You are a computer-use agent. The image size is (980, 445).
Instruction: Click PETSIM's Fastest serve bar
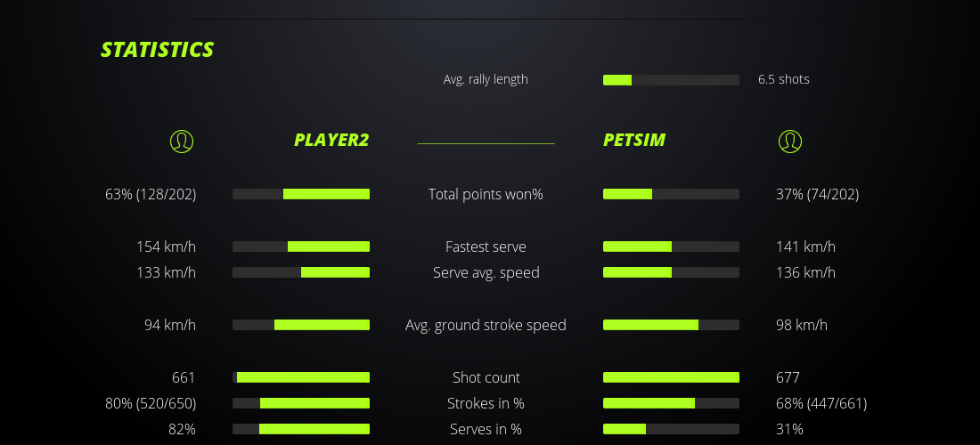coord(671,247)
